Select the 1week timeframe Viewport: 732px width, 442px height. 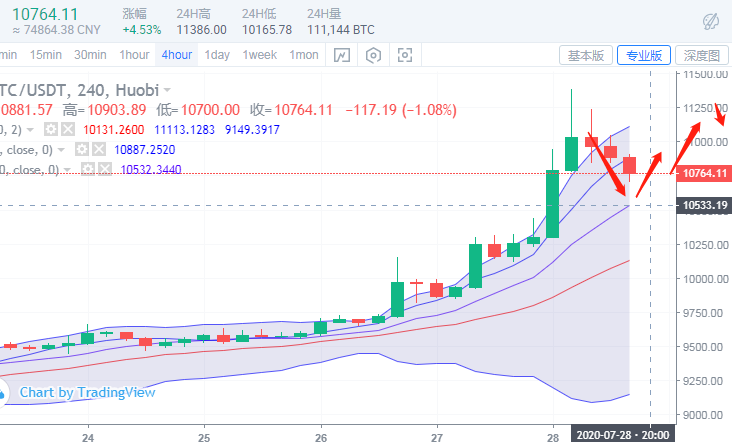(260, 55)
